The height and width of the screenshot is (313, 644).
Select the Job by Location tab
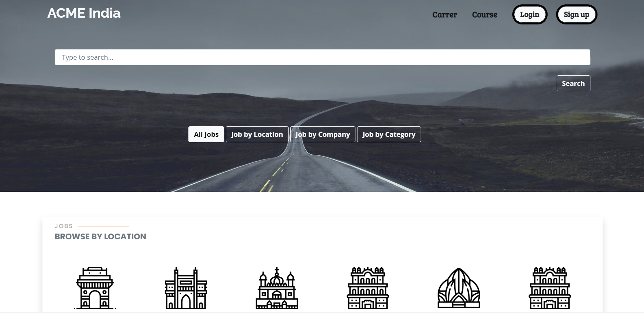(257, 134)
